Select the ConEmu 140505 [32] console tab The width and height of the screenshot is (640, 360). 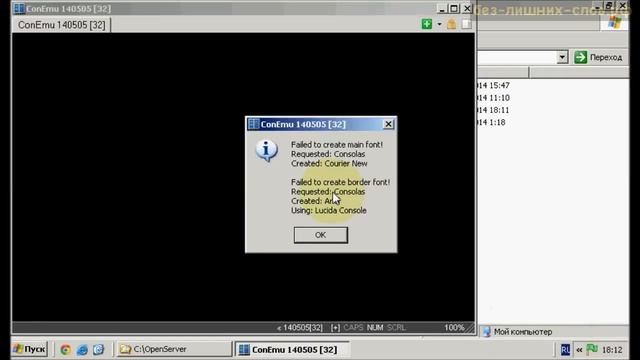tap(61, 25)
